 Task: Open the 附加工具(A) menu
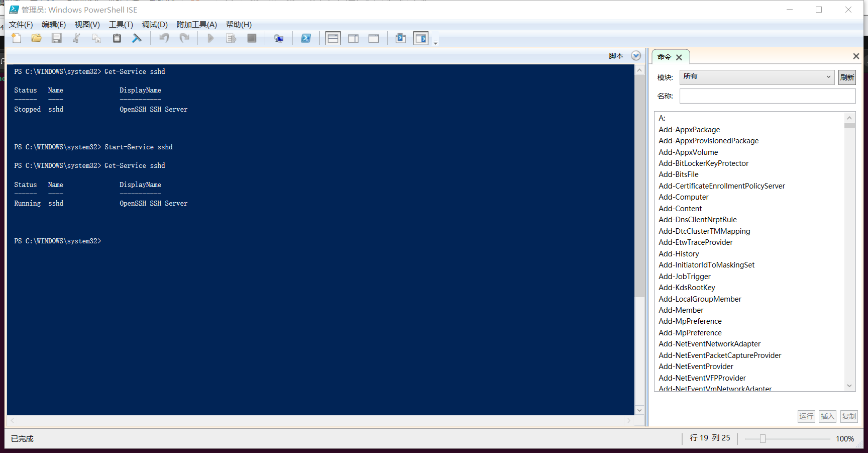(x=196, y=25)
